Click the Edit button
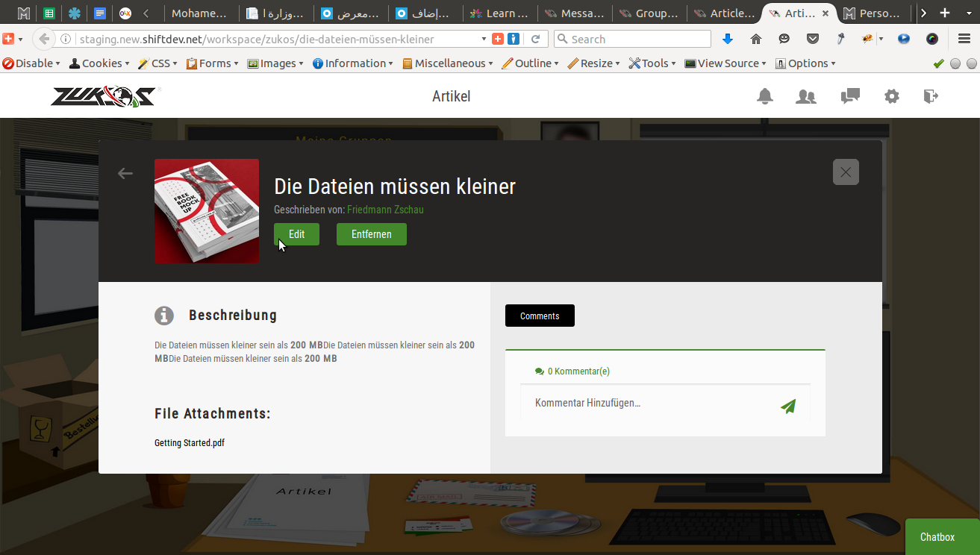Viewport: 980px width, 555px height. click(x=296, y=234)
